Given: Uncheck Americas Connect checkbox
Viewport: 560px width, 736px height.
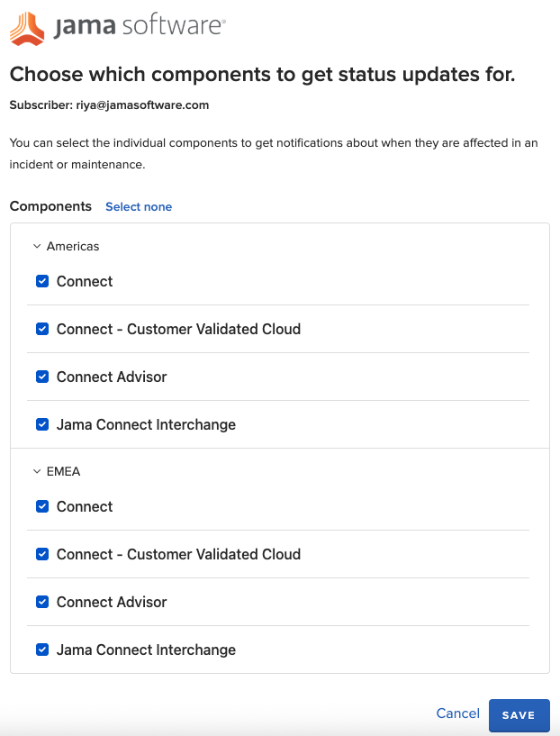Looking at the screenshot, I should (x=42, y=281).
